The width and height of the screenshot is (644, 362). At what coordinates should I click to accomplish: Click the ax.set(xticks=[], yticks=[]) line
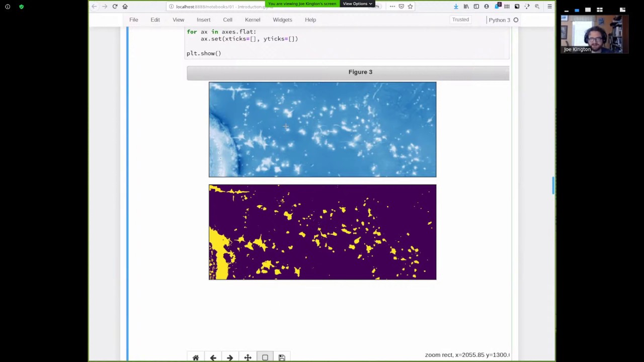(249, 39)
